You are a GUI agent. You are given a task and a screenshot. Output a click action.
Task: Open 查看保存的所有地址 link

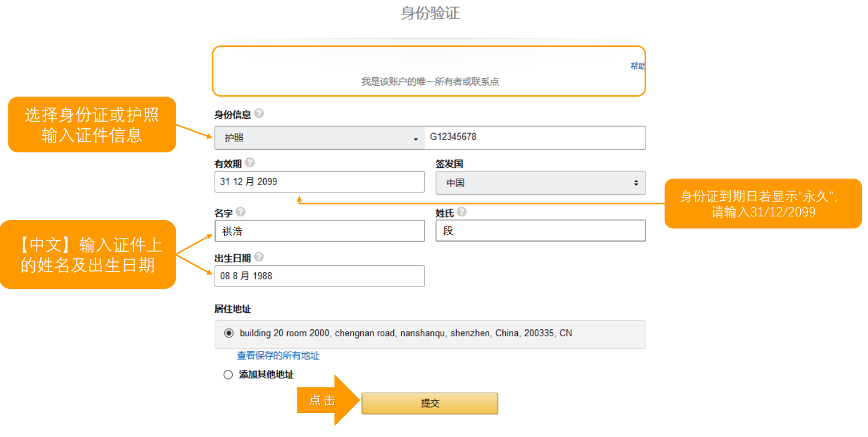click(x=278, y=355)
